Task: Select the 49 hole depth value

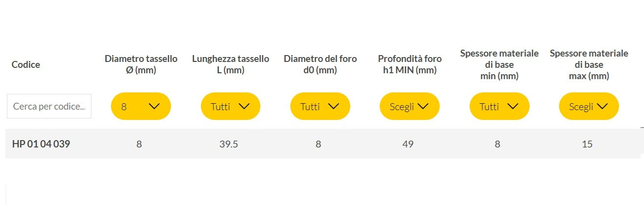Action: coord(408,144)
